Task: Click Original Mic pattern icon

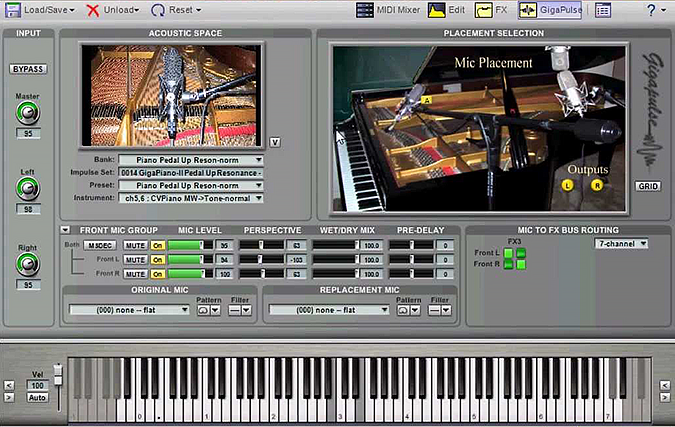Action: (x=203, y=310)
